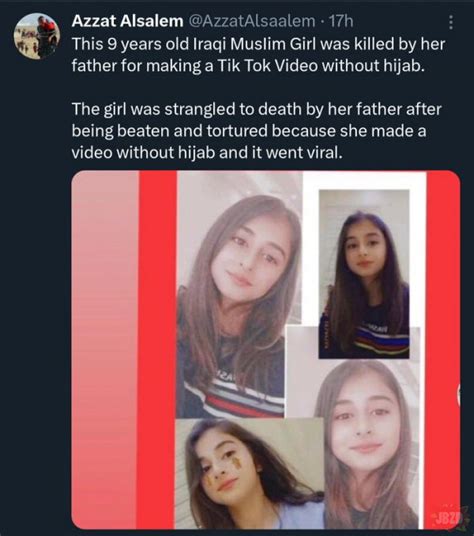Click the top-right framed photo in the collage
Viewport: 474px width, 536px height.
(364, 274)
